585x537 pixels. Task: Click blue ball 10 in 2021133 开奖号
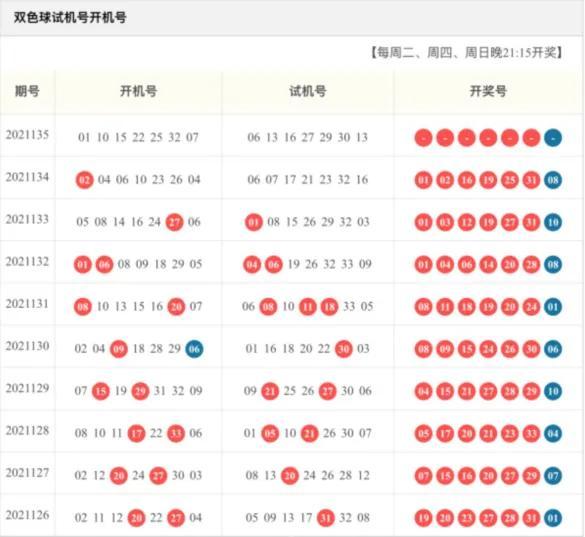553,222
